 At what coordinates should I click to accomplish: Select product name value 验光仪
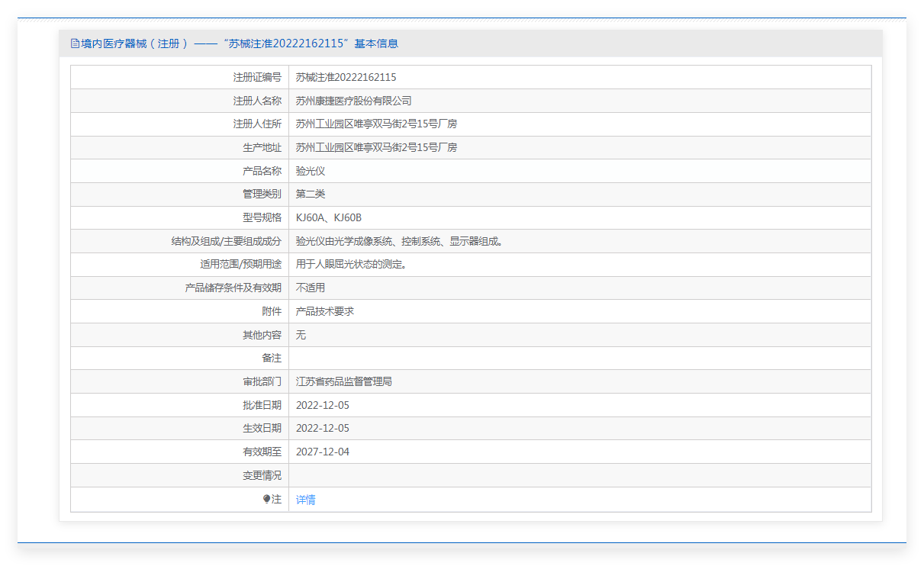click(311, 171)
